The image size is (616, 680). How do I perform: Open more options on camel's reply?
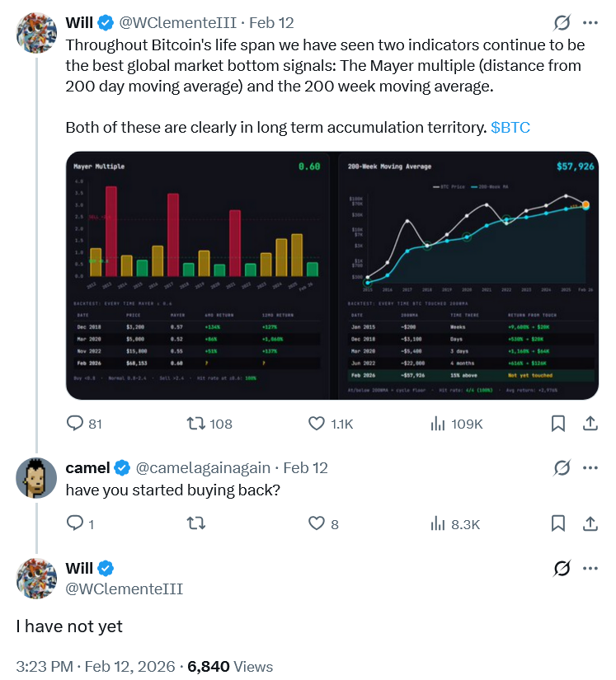[590, 467]
